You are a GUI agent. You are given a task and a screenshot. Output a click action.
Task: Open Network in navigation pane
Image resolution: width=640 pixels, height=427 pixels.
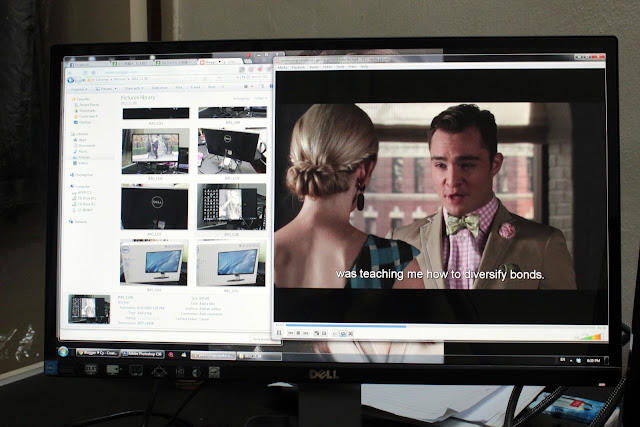78,222
